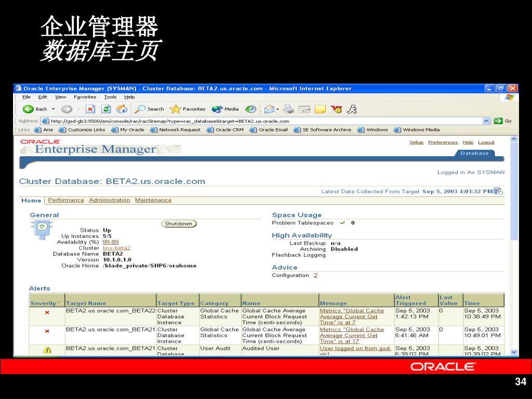The height and width of the screenshot is (399, 532).
Task: Open the Oracle Email links shortcut
Action: (x=269, y=129)
